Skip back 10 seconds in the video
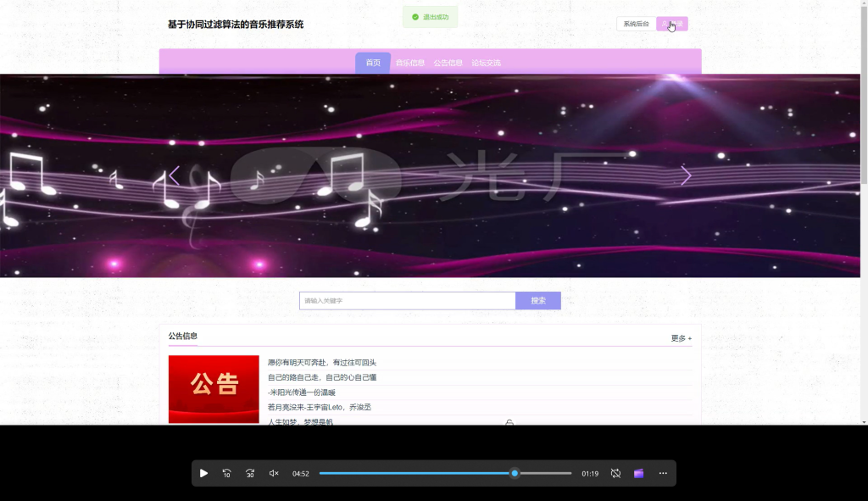Screen dimensions: 868x501 tap(227, 473)
